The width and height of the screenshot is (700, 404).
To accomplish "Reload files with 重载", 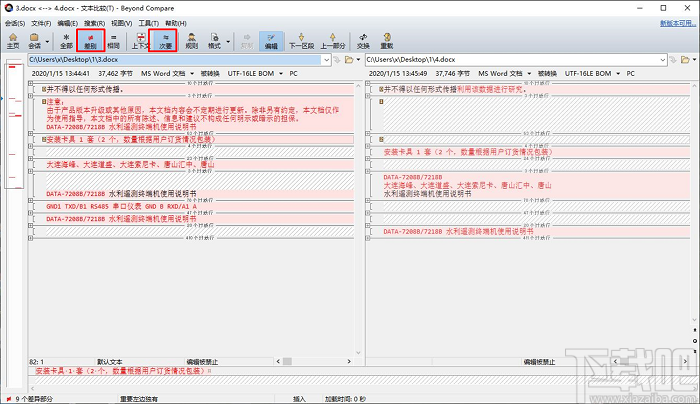I will [387, 41].
